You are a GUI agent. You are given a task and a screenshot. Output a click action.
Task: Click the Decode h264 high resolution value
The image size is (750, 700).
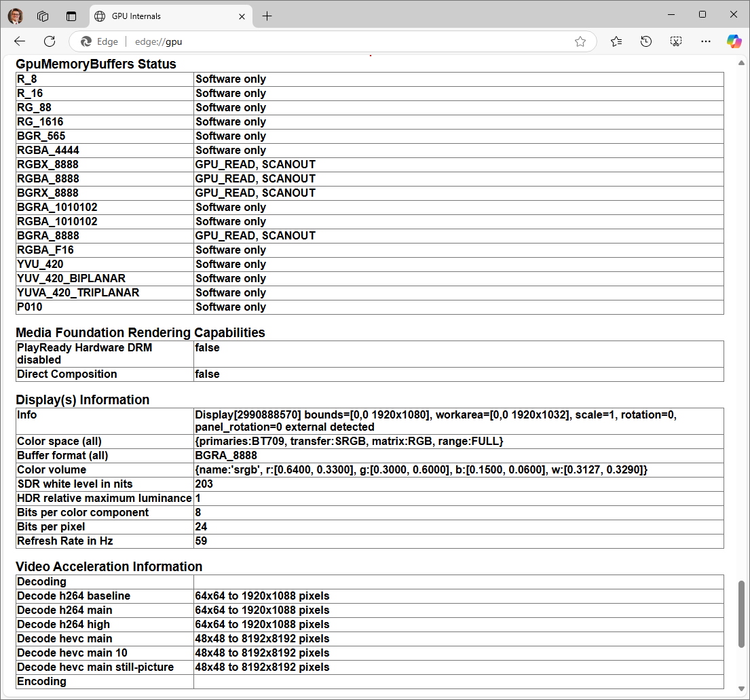pos(262,625)
